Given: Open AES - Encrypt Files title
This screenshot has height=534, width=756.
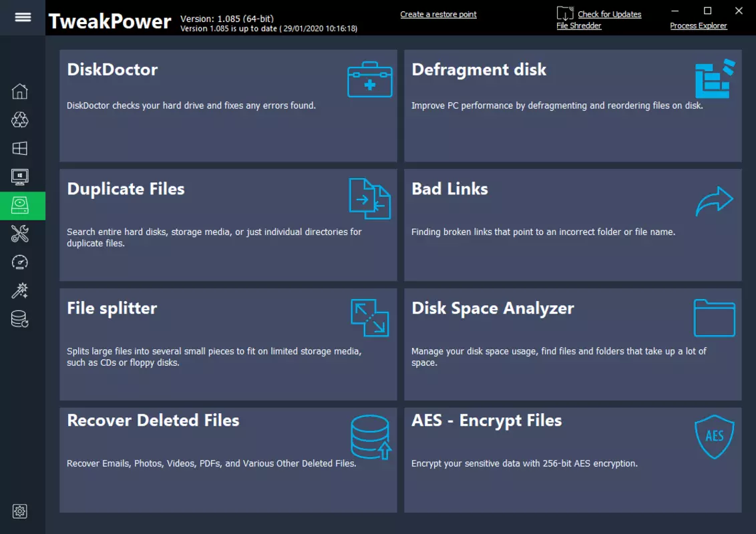Looking at the screenshot, I should click(x=486, y=421).
